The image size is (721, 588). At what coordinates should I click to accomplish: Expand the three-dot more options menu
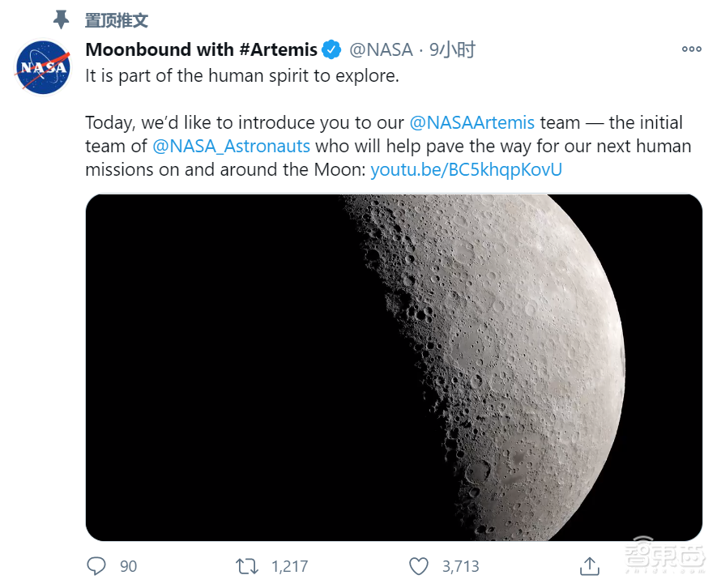pos(691,49)
